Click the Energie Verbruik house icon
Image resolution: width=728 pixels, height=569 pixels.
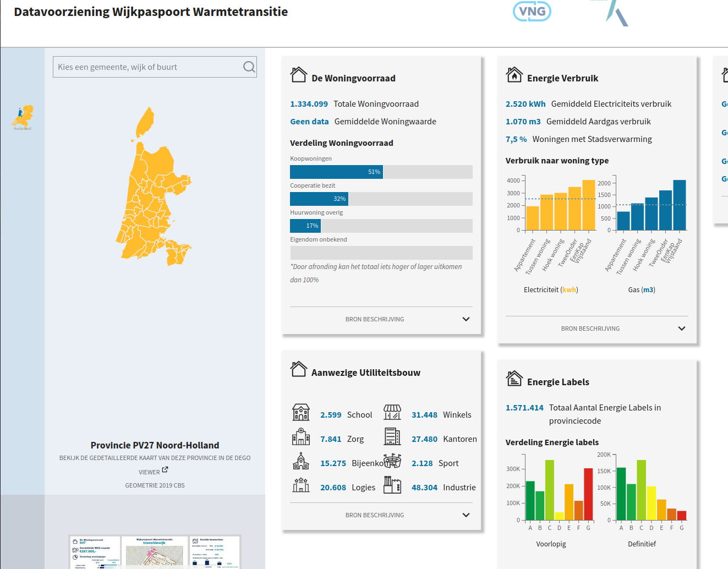(x=514, y=75)
